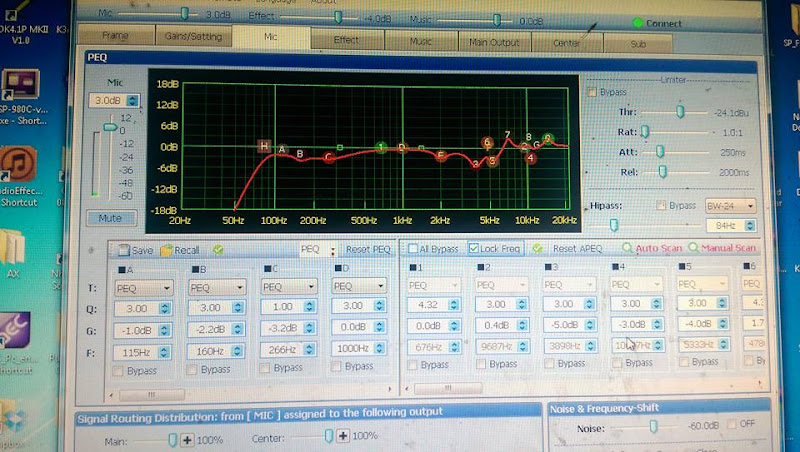Screen dimensions: 800x452
Task: Click the Limiter Thr slider handle
Action: [x=680, y=112]
